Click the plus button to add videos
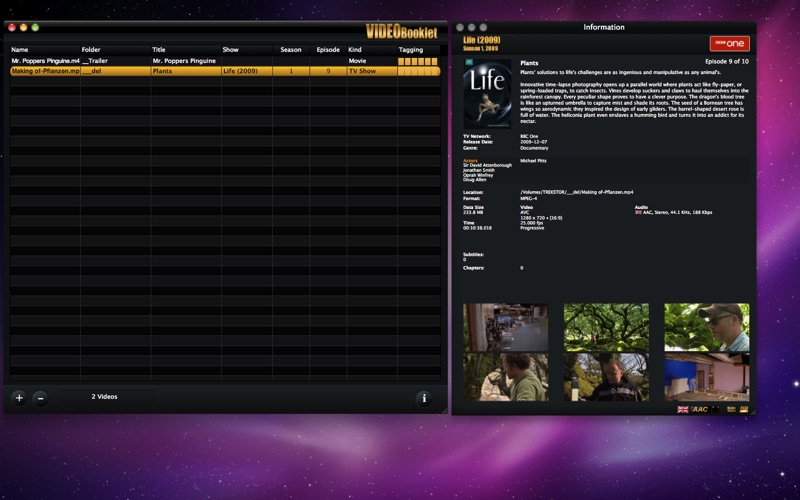Screen dimensions: 800x500 tap(19, 398)
